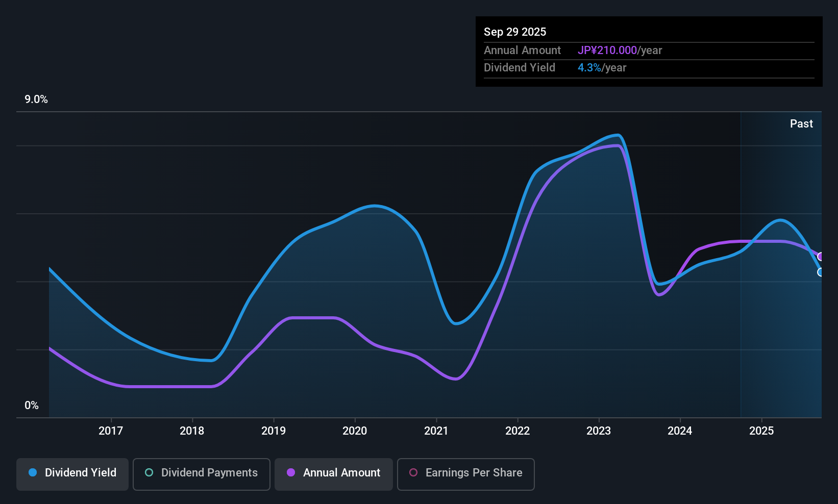Toggle the Dividend Yield legend button
838x504 pixels.
(x=72, y=474)
